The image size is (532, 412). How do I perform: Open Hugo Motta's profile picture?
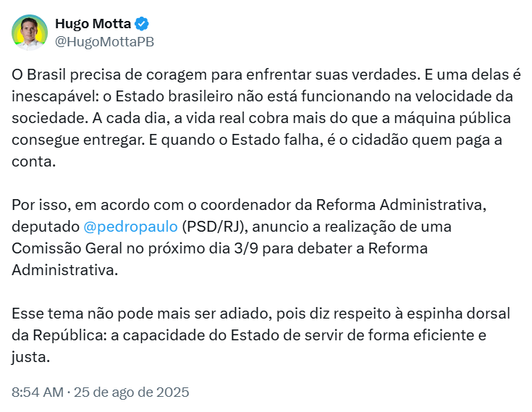click(30, 33)
